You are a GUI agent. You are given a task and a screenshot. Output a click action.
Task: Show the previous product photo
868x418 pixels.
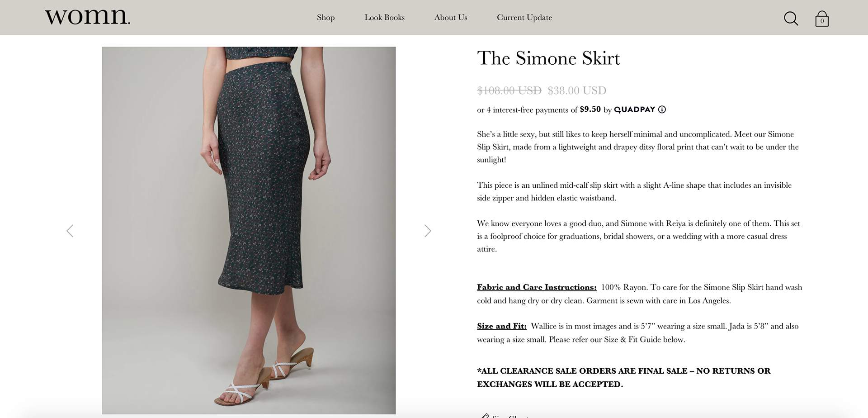tap(70, 231)
